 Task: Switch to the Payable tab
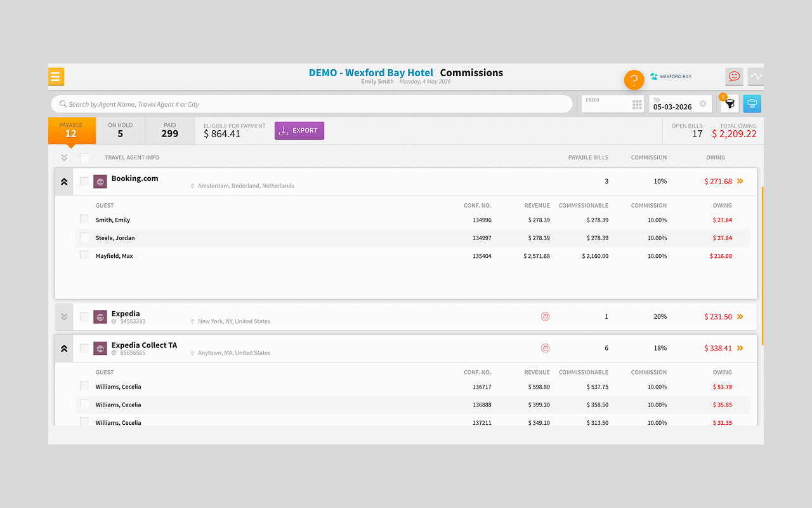click(72, 130)
